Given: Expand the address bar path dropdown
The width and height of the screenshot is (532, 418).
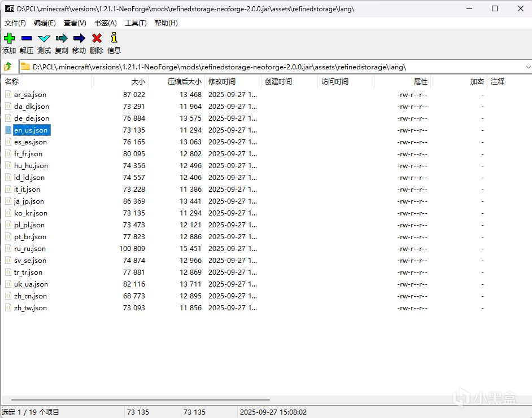Looking at the screenshot, I should 528,67.
